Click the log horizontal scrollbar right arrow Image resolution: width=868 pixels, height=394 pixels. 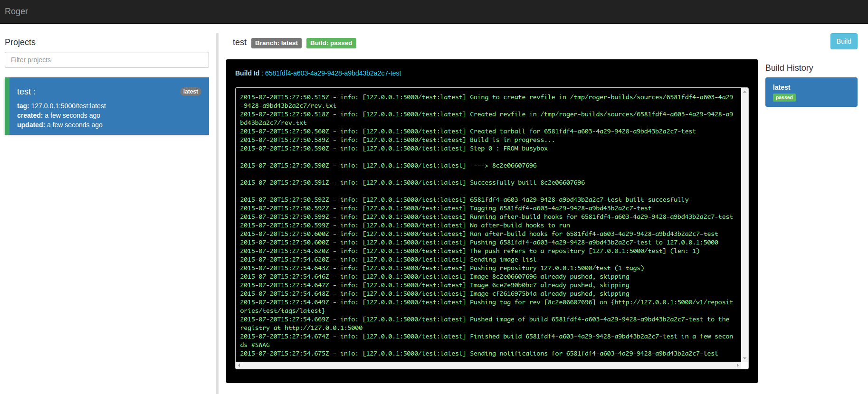(x=738, y=365)
